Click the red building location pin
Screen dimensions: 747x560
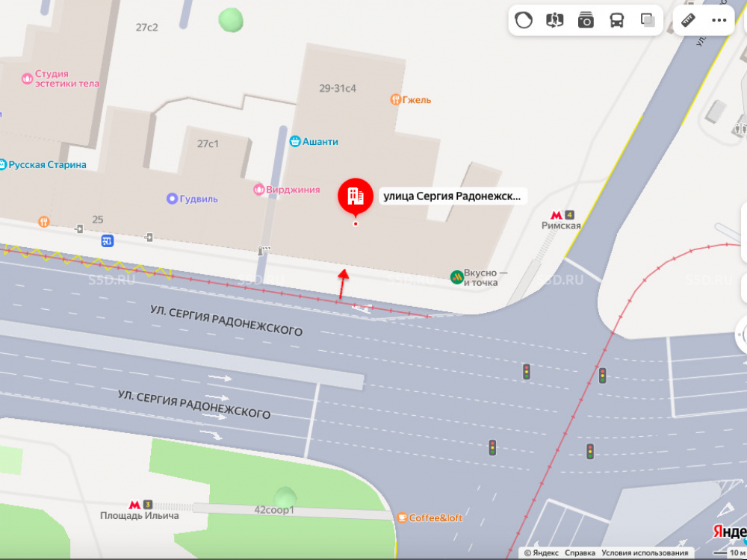tap(356, 196)
